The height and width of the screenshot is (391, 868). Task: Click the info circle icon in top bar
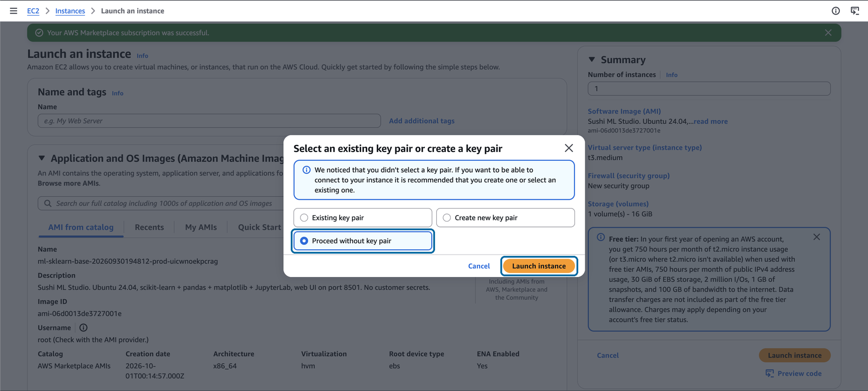[x=836, y=11]
